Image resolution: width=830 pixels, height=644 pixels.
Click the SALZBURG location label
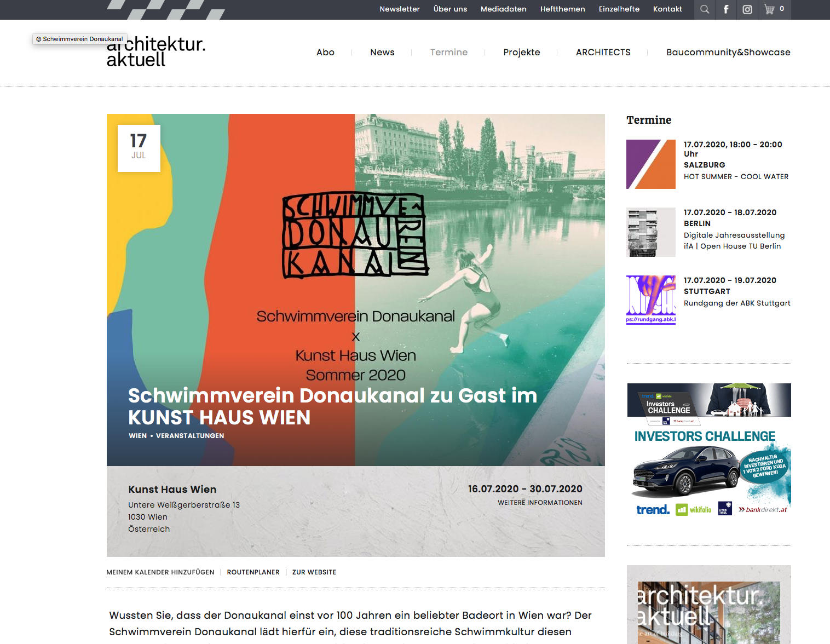pos(704,165)
